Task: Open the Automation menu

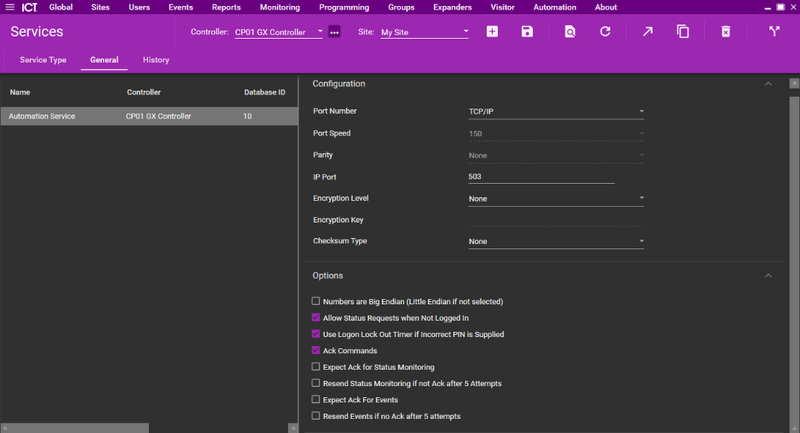Action: click(555, 7)
